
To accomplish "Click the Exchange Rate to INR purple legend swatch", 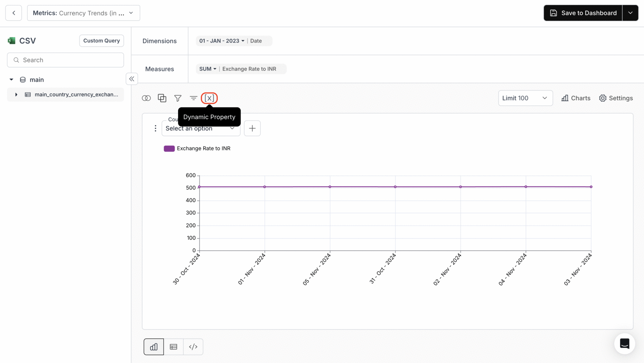I will tap(169, 149).
